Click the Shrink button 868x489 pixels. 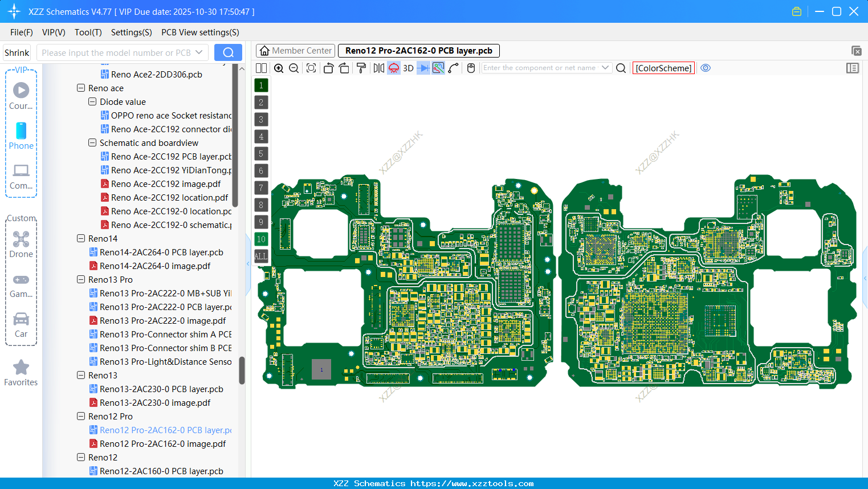coord(17,52)
